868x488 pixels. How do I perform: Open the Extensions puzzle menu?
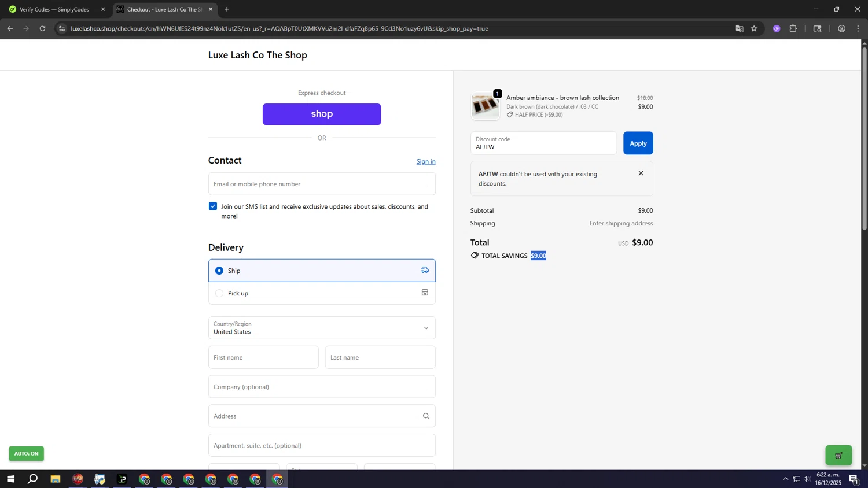793,28
